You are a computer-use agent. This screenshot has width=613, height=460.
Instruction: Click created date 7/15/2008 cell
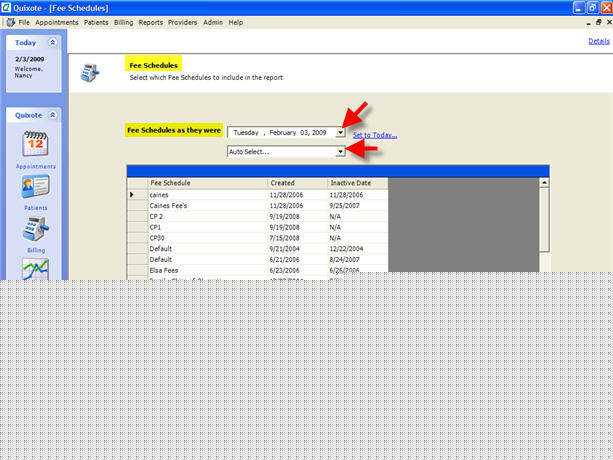tap(297, 238)
